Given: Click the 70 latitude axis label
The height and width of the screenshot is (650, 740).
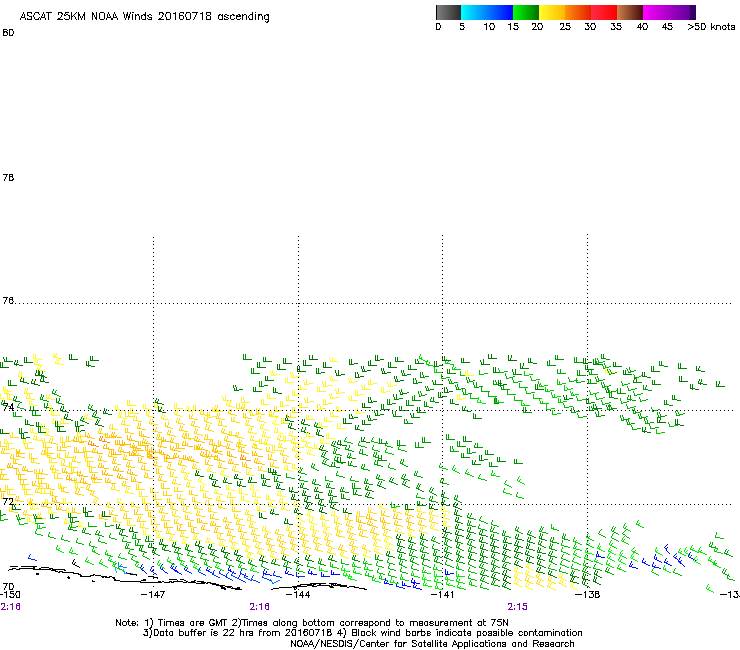Looking at the screenshot, I should (8, 587).
